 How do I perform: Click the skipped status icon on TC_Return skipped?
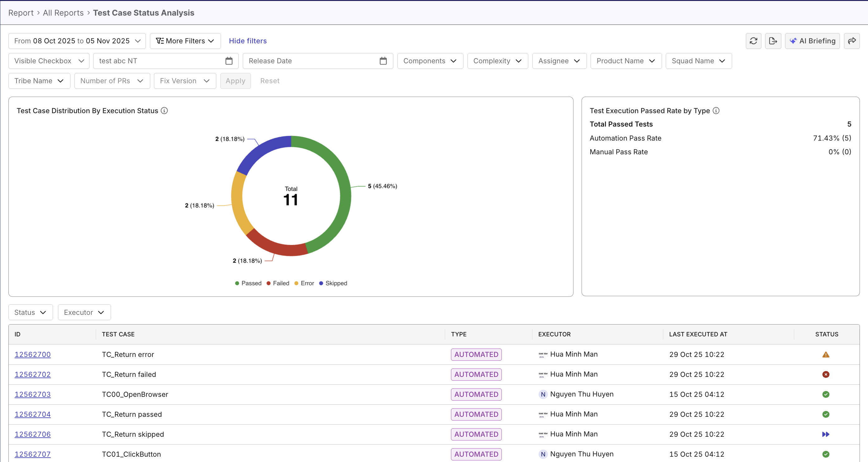coord(826,434)
